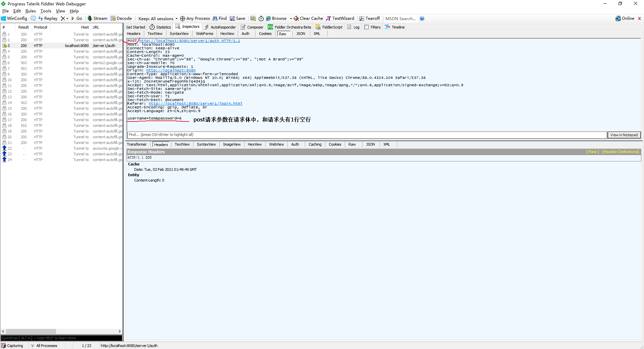This screenshot has width=644, height=349.
Task: Toggle Stream mode in toolbar
Action: point(97,18)
